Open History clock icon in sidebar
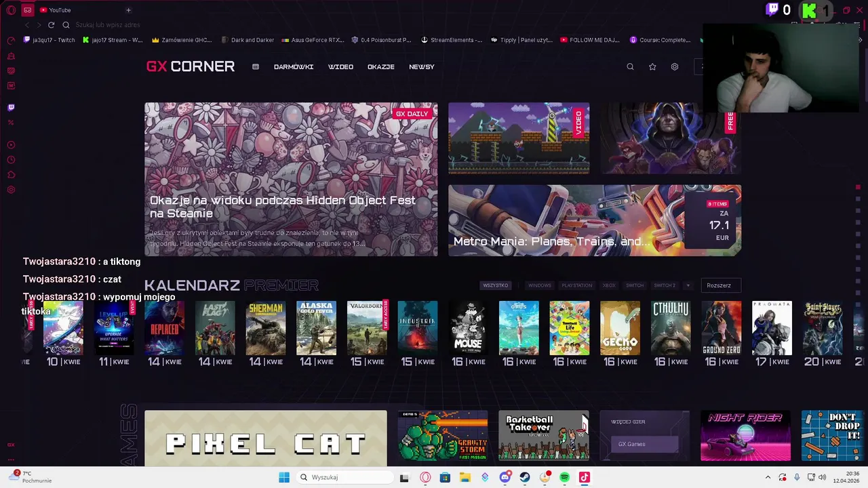The width and height of the screenshot is (868, 488). tap(11, 160)
